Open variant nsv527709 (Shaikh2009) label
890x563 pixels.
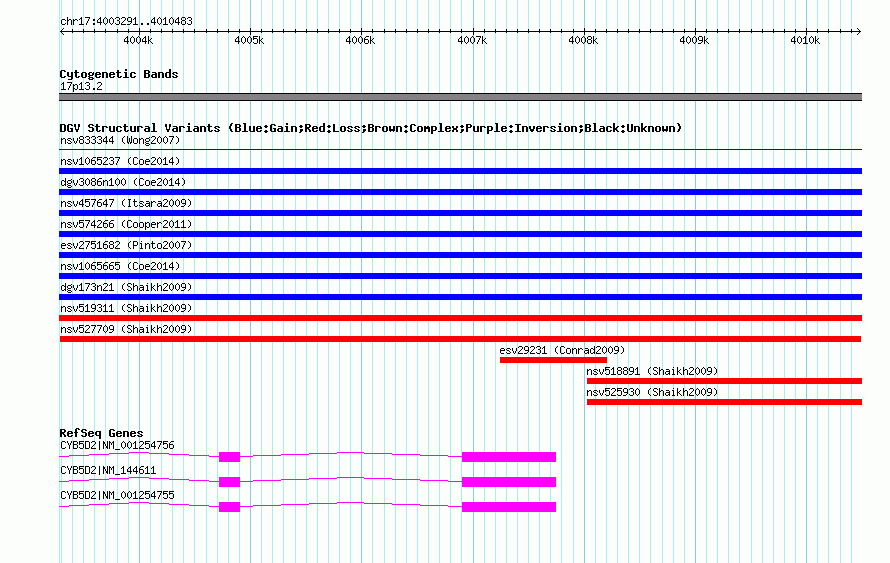(126, 329)
